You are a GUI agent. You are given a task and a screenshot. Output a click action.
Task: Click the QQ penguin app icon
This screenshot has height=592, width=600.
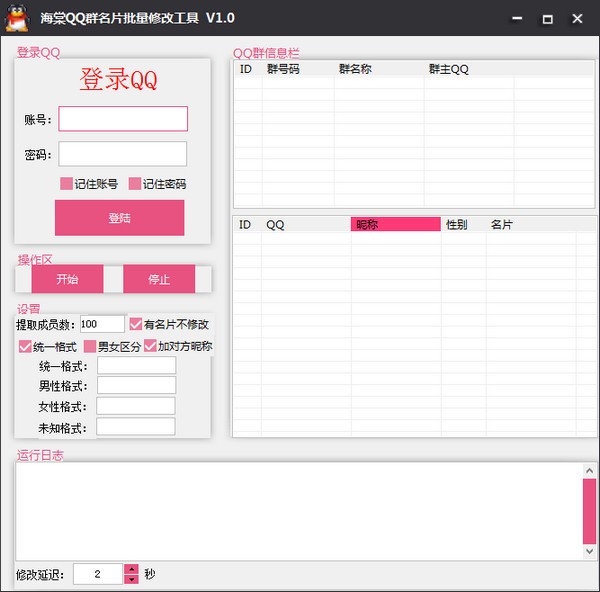[18, 18]
